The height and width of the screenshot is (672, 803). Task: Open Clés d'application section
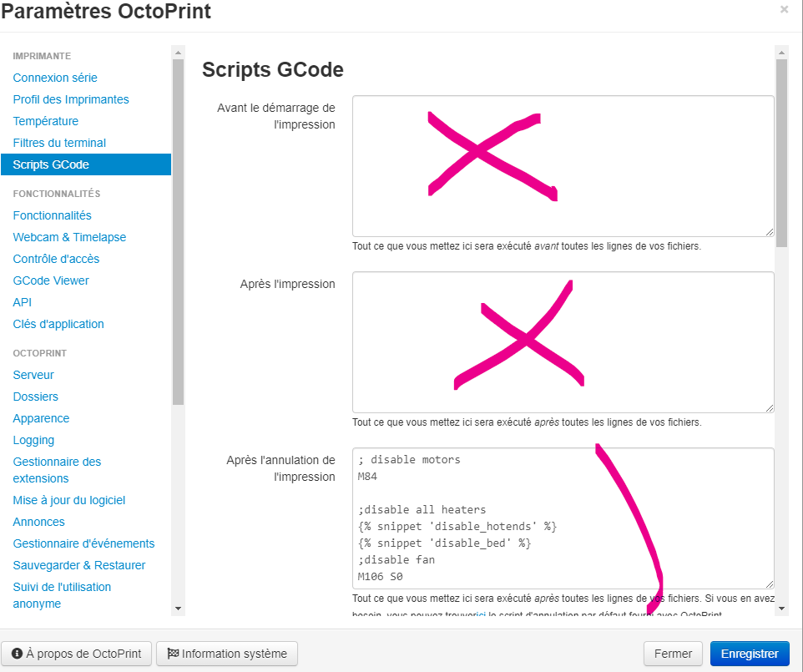(x=58, y=324)
